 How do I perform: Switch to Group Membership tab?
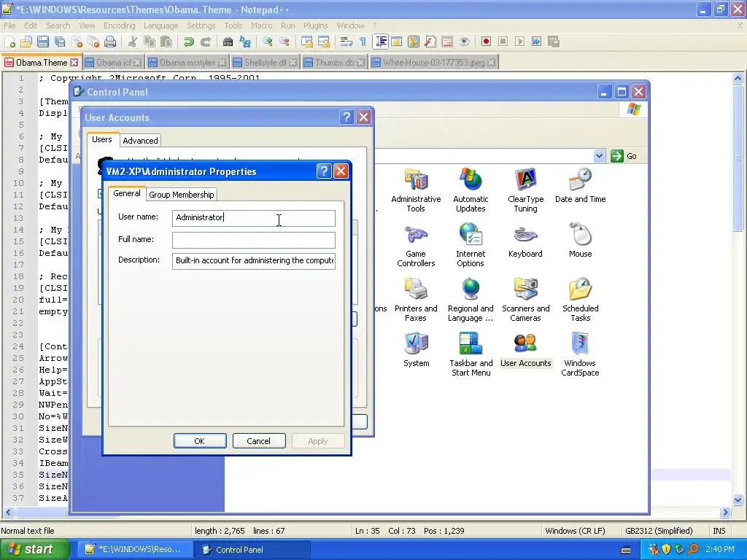click(x=181, y=194)
